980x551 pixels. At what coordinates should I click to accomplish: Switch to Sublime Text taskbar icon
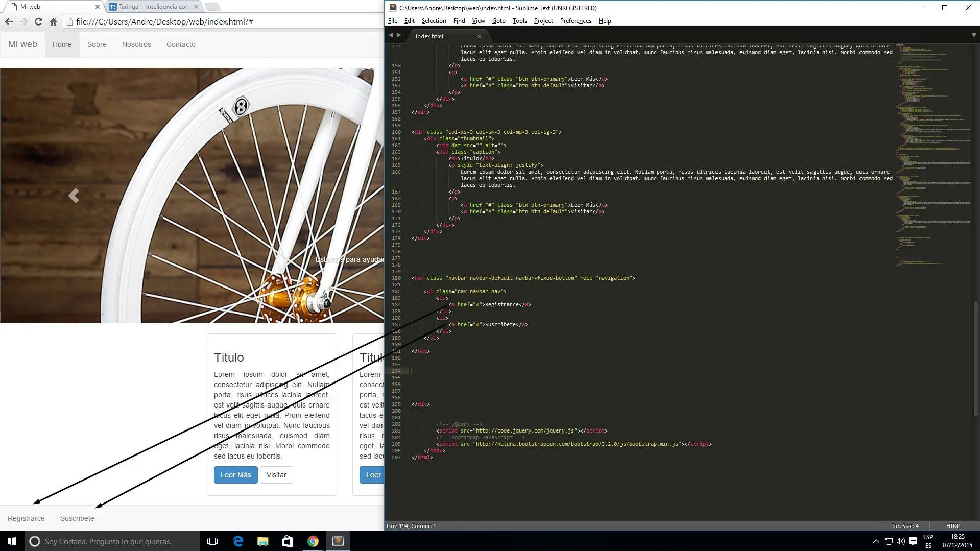338,541
